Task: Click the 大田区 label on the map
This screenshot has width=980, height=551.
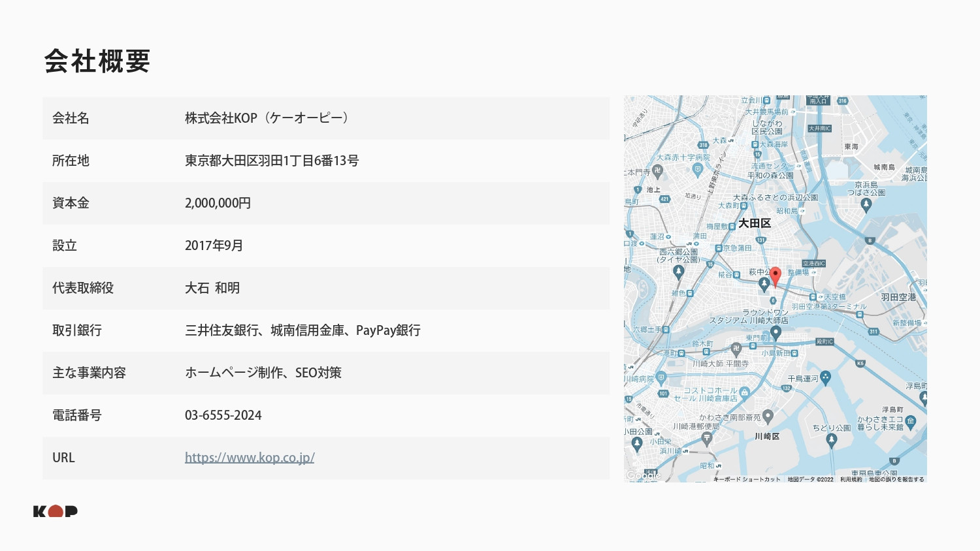Action: point(755,223)
